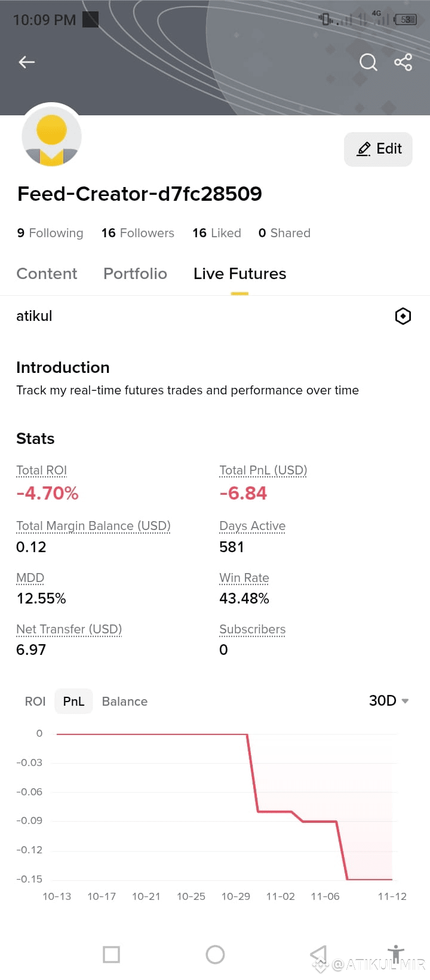Tap the Total ROI label info
430x980 pixels.
[x=41, y=470]
